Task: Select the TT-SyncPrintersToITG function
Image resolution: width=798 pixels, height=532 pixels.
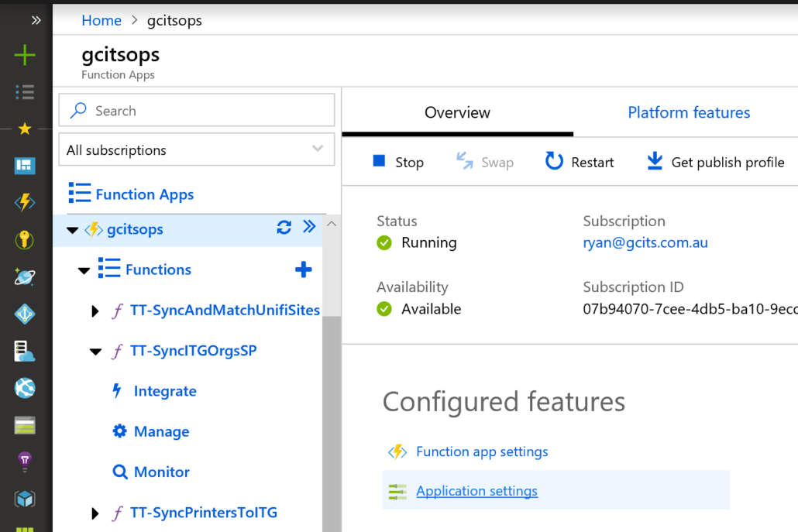Action: (204, 513)
